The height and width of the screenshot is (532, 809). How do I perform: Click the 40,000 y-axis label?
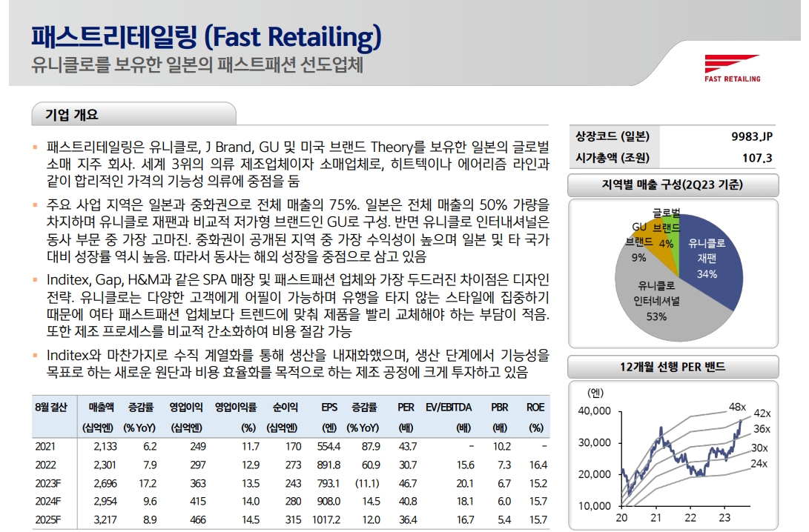tap(595, 411)
